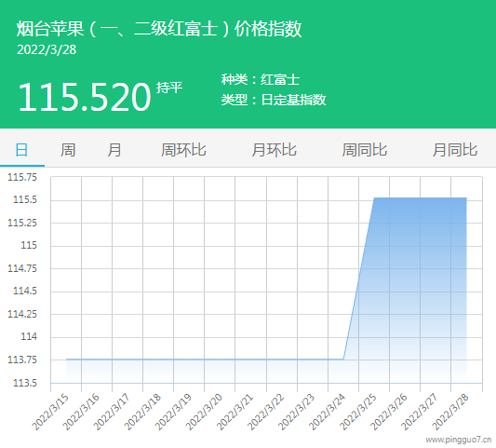Open the 周环比 tab
This screenshot has height=448, width=496.
click(x=183, y=150)
